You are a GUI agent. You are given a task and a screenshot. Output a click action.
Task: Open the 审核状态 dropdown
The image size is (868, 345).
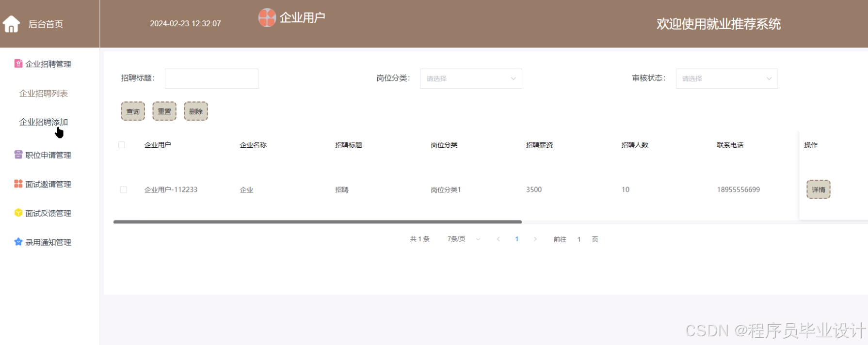(x=727, y=78)
